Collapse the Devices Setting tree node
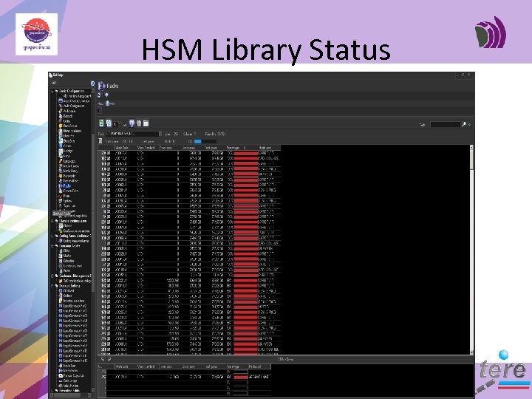532x399 pixels. pyautogui.click(x=52, y=286)
